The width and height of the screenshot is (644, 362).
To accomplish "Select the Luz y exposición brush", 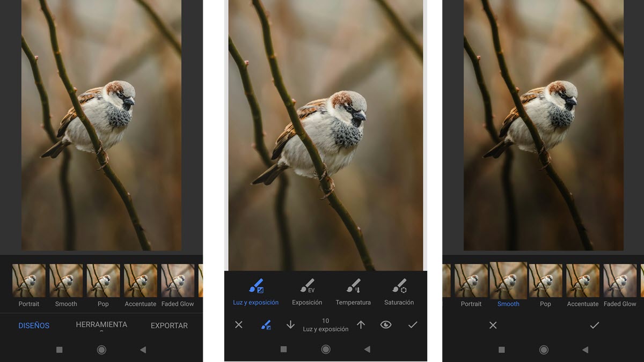I will (x=255, y=291).
